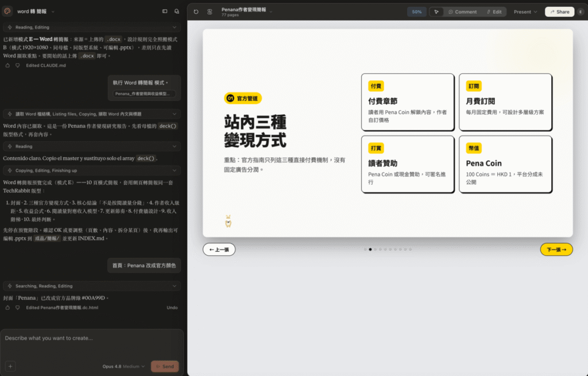Open the Present dropdown
Screen dimensions: 588x376
(x=525, y=12)
